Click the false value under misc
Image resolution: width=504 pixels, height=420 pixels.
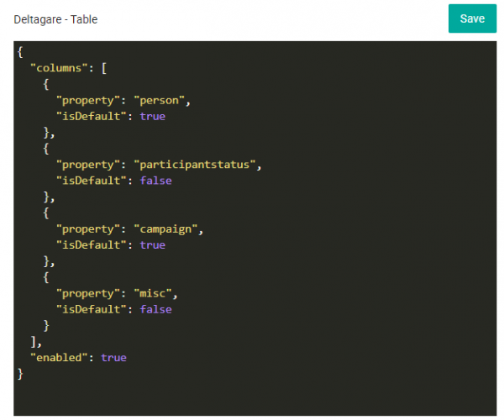pos(155,309)
